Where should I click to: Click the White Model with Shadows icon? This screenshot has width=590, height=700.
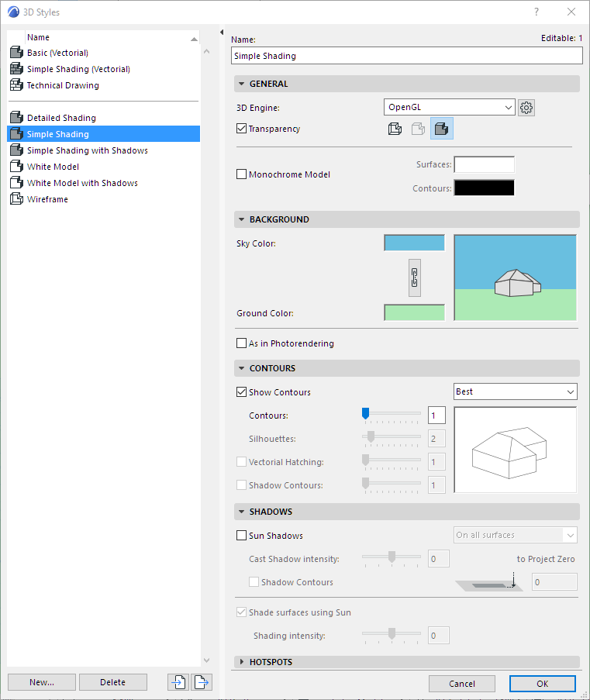tap(16, 183)
